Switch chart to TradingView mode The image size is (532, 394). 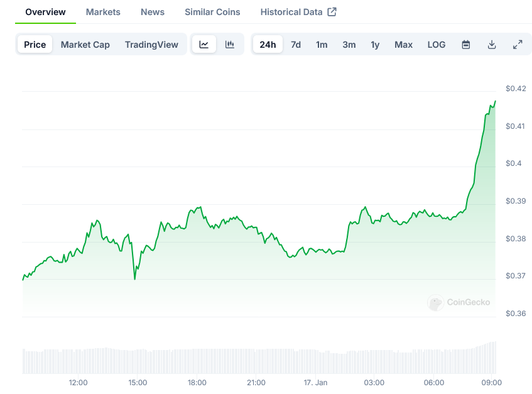click(151, 45)
